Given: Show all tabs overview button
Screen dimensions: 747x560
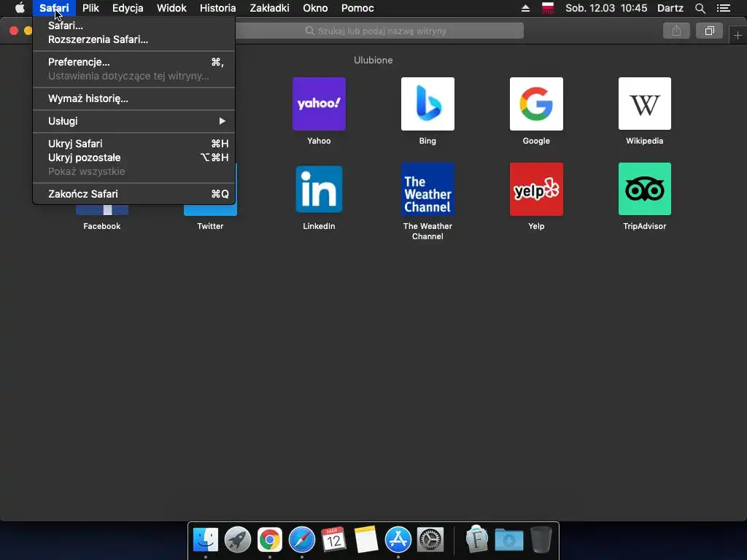Looking at the screenshot, I should point(709,31).
